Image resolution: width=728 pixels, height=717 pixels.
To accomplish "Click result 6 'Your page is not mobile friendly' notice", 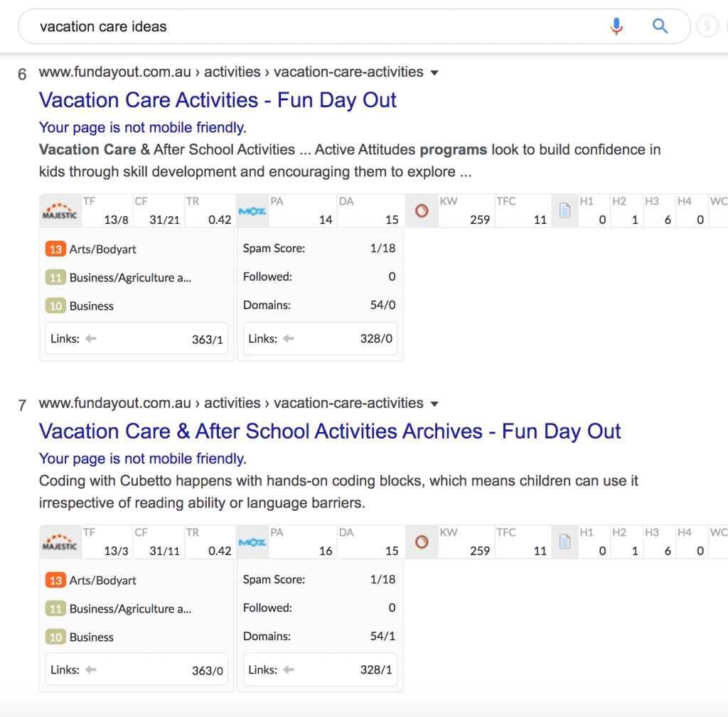I will (142, 128).
